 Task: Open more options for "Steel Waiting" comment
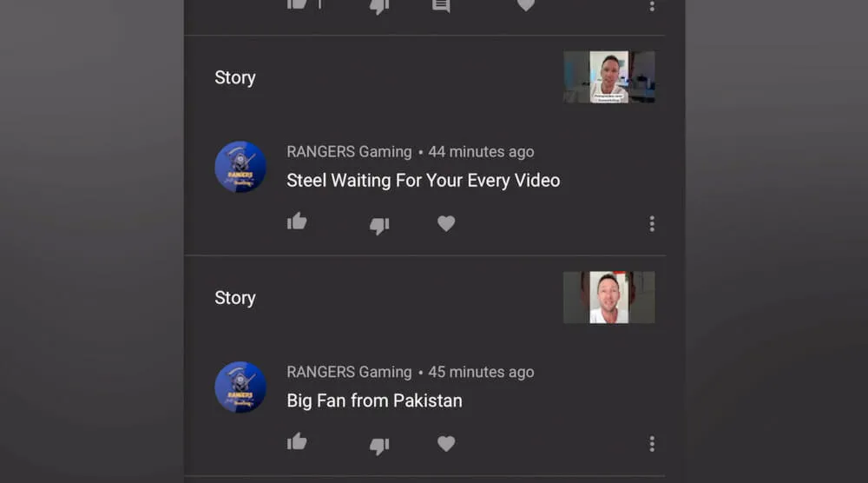[x=652, y=224]
